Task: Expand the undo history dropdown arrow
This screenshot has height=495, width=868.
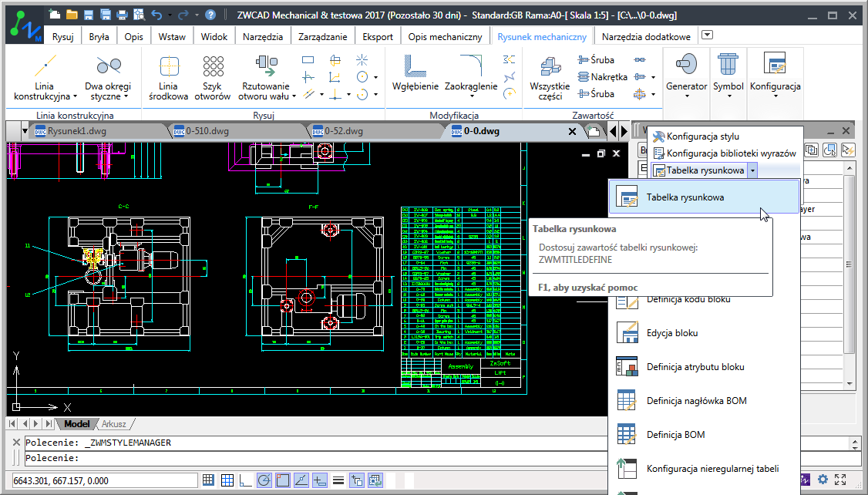Action: coord(170,15)
